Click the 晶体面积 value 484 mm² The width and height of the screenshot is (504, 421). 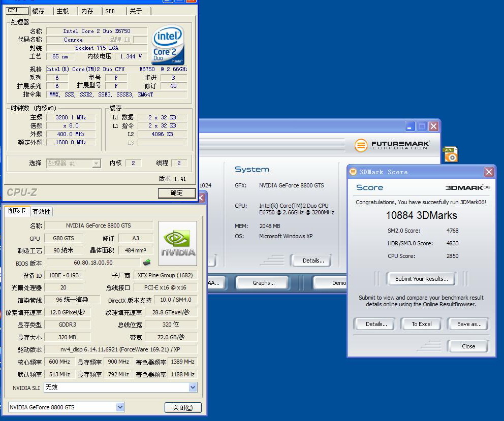(136, 250)
